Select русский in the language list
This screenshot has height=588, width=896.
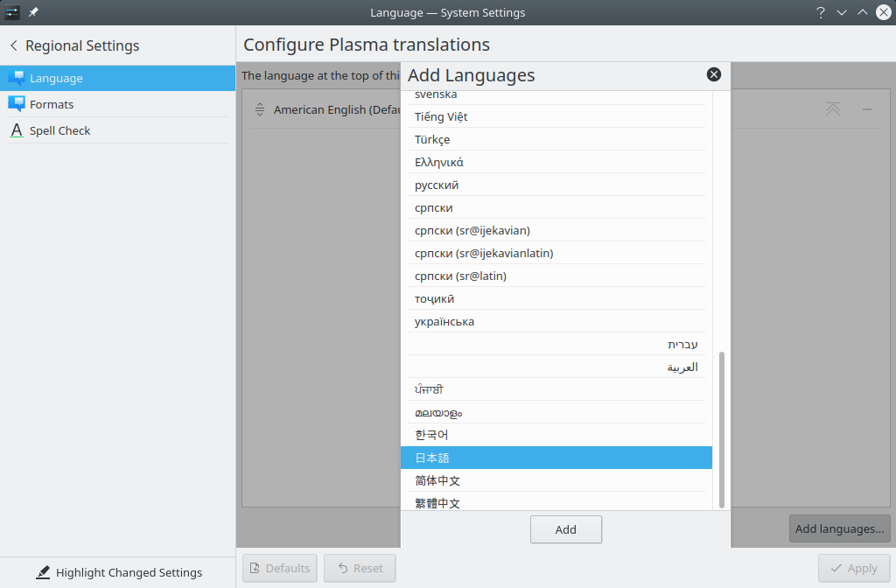[556, 185]
